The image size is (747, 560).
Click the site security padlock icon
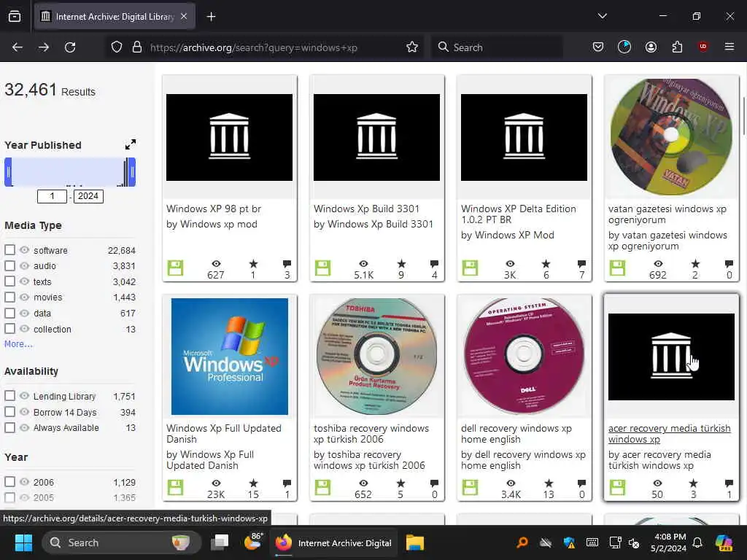(x=137, y=47)
